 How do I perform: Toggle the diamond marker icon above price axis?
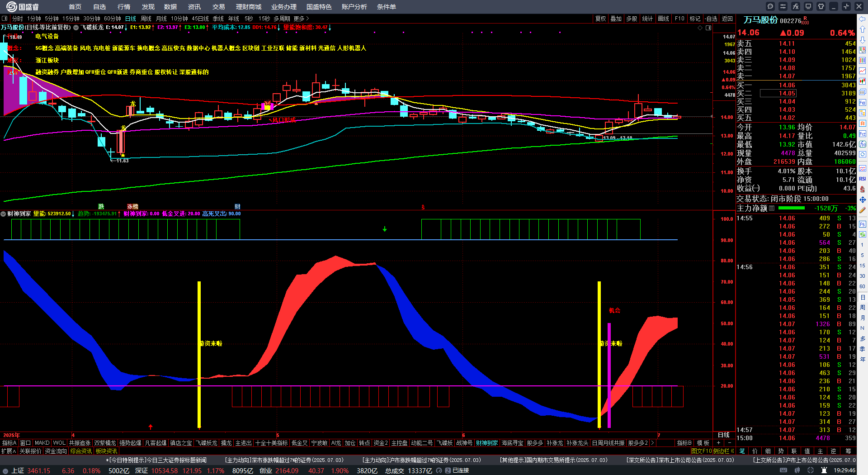point(700,28)
